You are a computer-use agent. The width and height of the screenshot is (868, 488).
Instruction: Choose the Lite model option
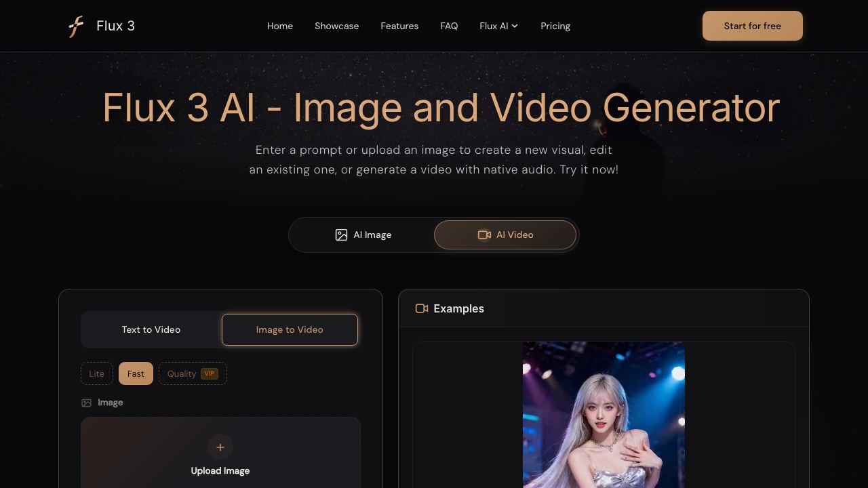(x=97, y=373)
